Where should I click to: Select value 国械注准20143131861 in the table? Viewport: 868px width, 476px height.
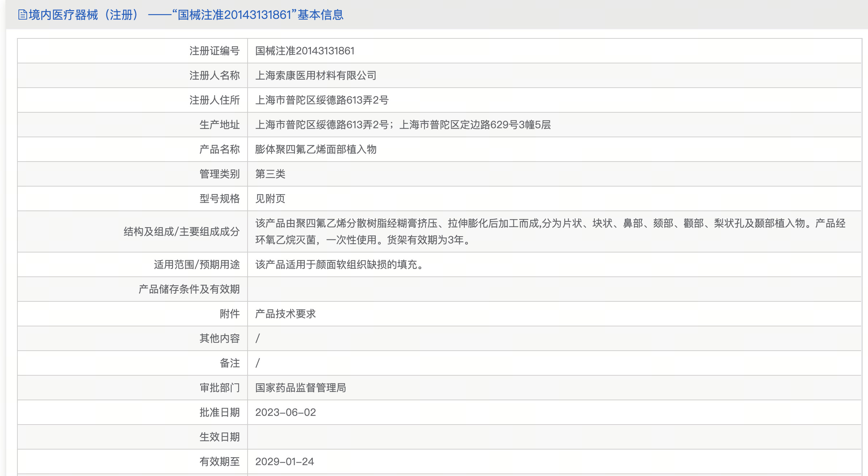click(x=305, y=51)
